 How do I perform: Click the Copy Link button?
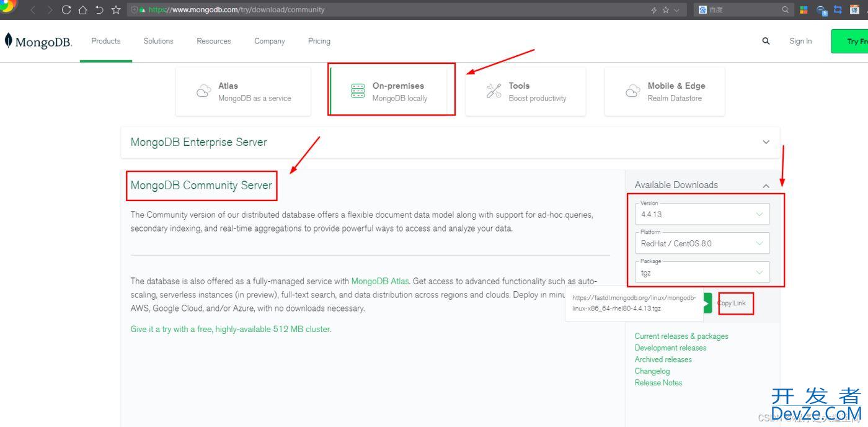point(732,303)
